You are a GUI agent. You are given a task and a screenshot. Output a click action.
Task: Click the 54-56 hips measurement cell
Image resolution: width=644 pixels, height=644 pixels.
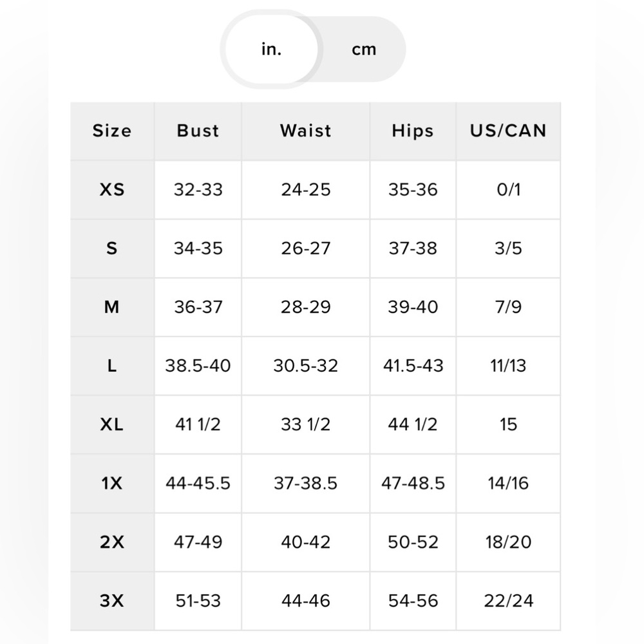point(412,601)
